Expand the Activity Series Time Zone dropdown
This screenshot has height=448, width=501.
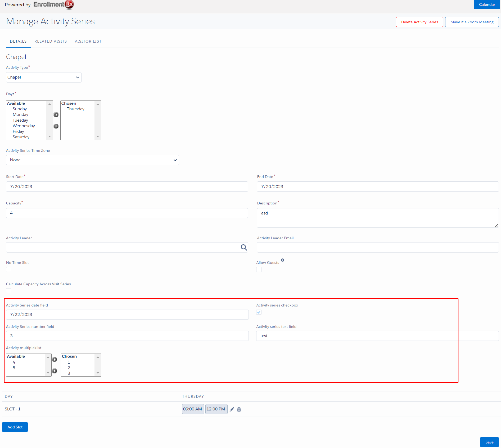click(92, 160)
